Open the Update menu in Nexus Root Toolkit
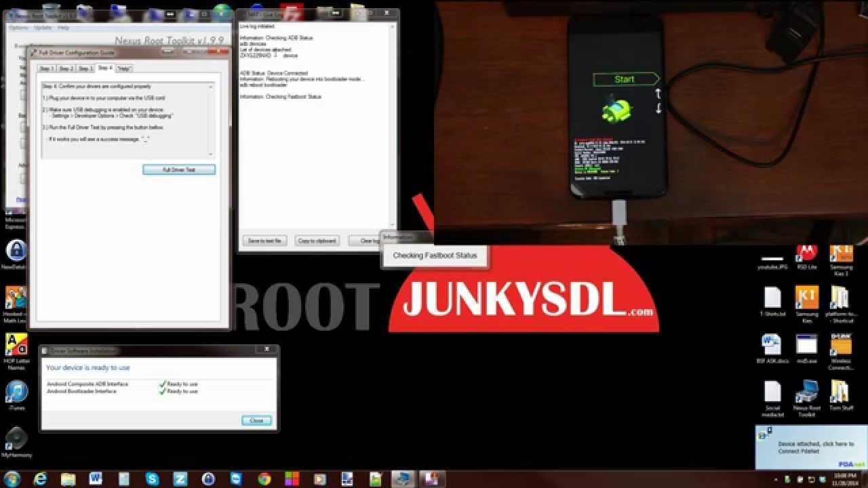868x488 pixels. tap(43, 28)
